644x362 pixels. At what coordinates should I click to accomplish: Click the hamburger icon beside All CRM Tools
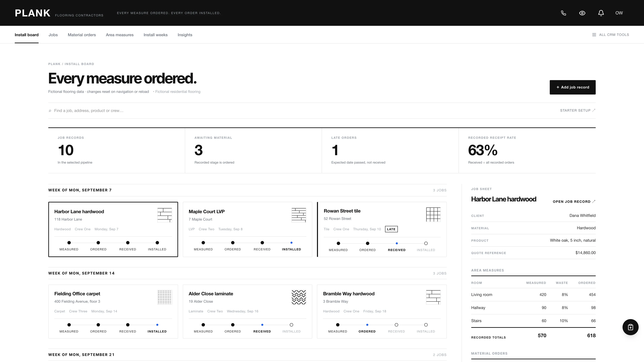594,35
